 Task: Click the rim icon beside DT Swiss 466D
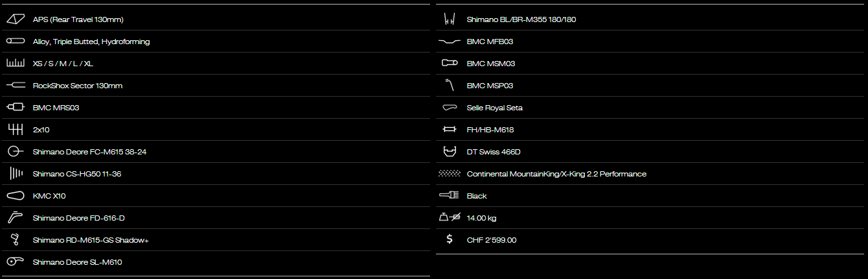coord(449,152)
